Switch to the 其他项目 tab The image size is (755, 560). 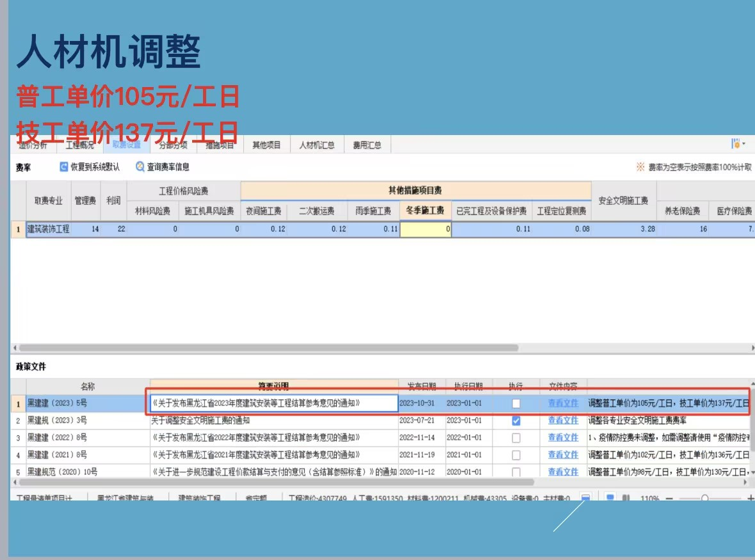tap(266, 145)
